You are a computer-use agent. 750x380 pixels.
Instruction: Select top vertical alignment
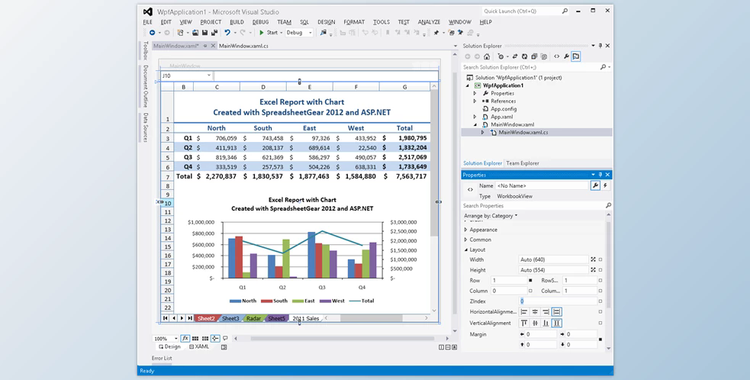click(x=525, y=324)
